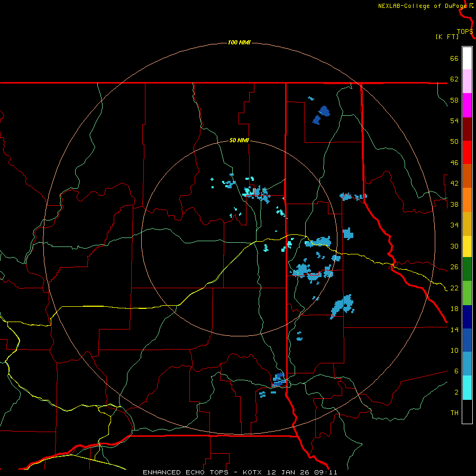476x476 pixels.
Task: Click the legend value 14
Action: (x=454, y=329)
